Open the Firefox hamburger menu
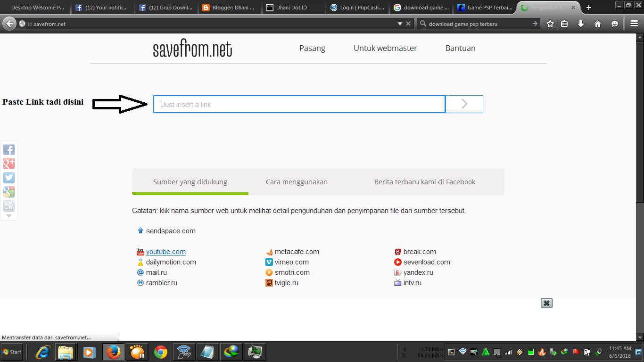The width and height of the screenshot is (644, 362). [634, 24]
